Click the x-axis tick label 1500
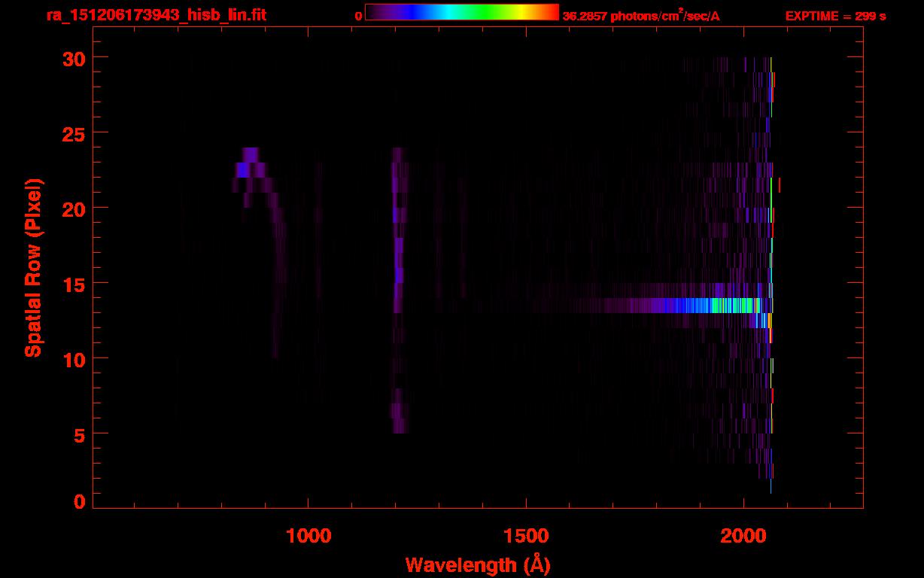Image resolution: width=924 pixels, height=578 pixels. tap(526, 535)
